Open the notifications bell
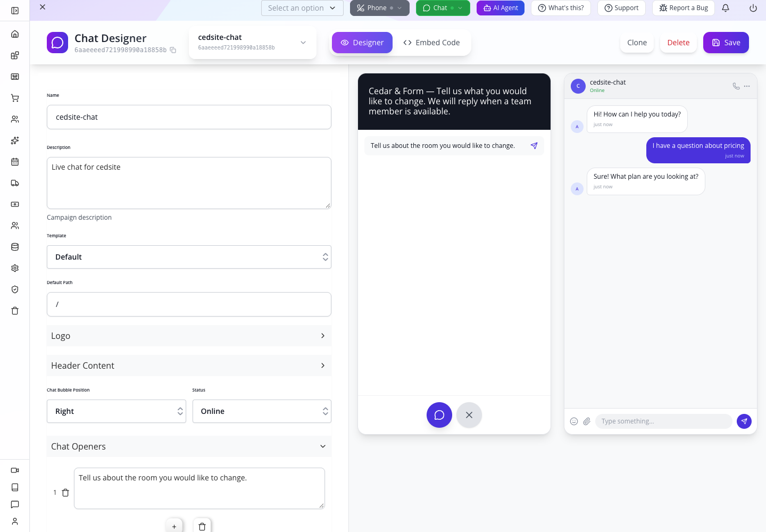766x532 pixels. pyautogui.click(x=726, y=8)
